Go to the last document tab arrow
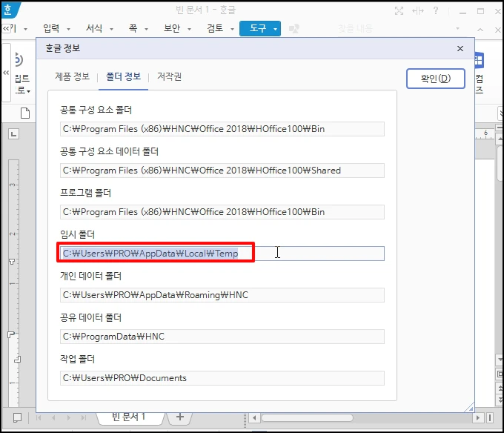This screenshot has height=433, width=504. 84,418
